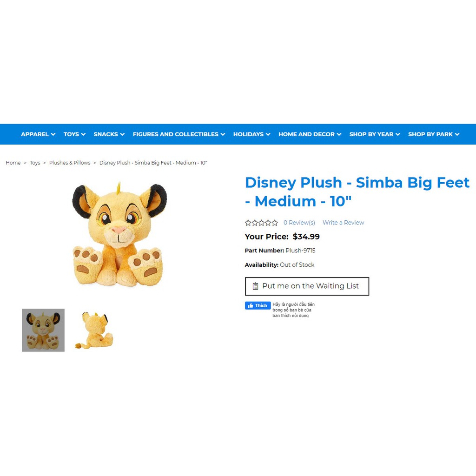This screenshot has width=476, height=476.
Task: Open the Toys dropdown menu
Action: point(74,134)
